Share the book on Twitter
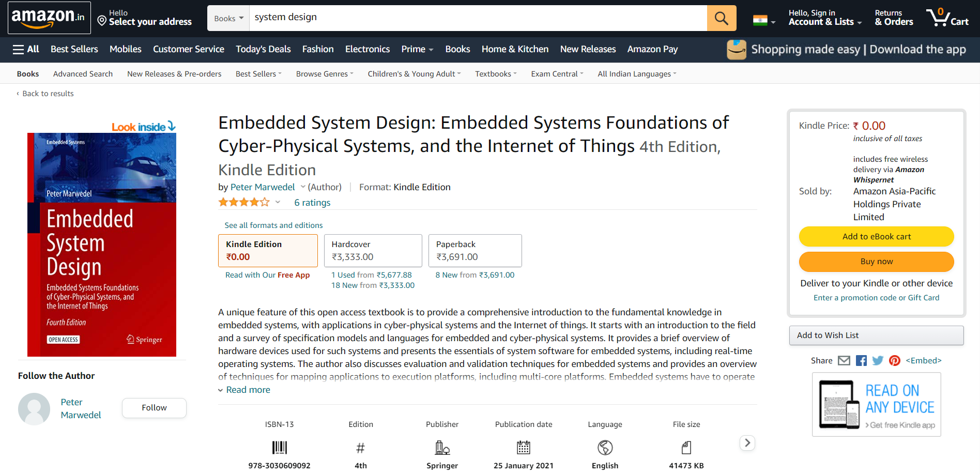Image resolution: width=980 pixels, height=474 pixels. 878,361
